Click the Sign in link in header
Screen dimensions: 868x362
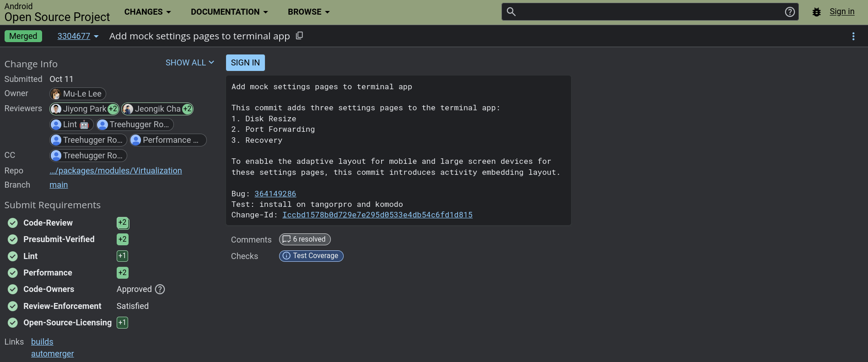(x=842, y=12)
